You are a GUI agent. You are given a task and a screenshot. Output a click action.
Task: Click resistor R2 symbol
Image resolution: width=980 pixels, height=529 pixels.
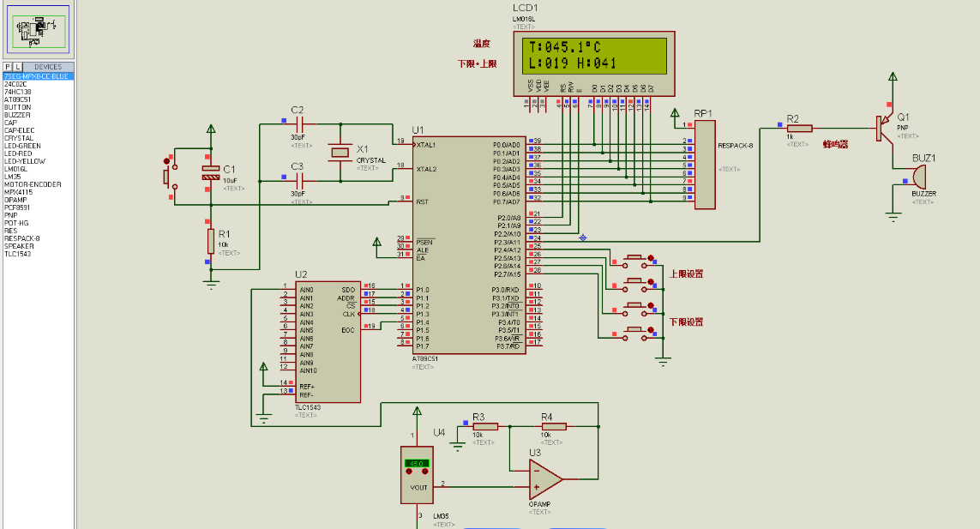(x=799, y=129)
